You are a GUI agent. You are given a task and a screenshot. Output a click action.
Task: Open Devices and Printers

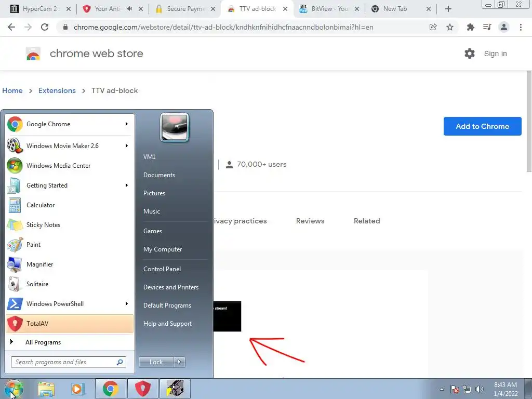[x=170, y=287]
